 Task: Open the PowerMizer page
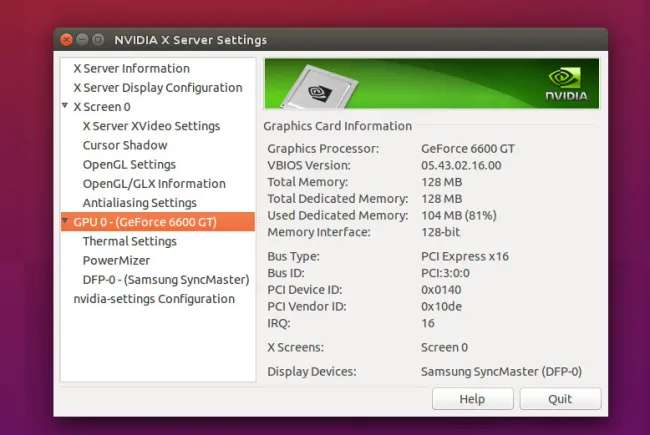point(116,260)
